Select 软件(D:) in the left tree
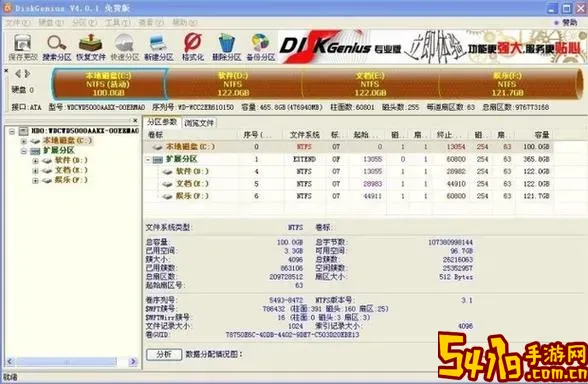The width and height of the screenshot is (588, 384). 70,160
